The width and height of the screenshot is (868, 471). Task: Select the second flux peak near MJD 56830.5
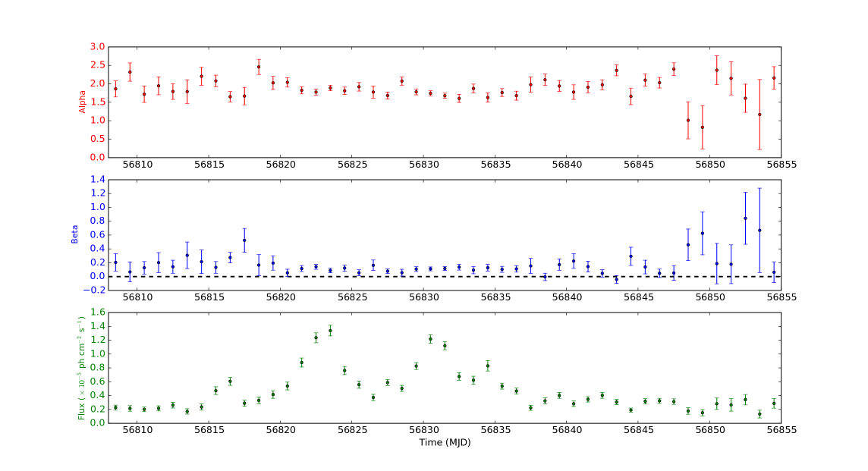tap(430, 339)
